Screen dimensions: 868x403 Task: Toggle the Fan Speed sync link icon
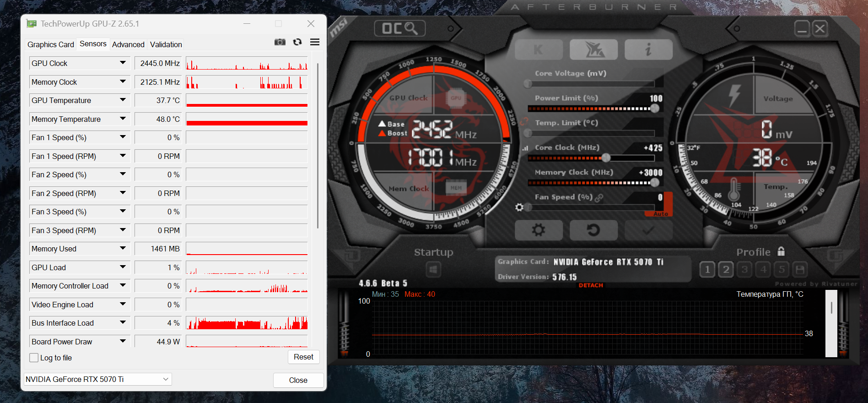click(599, 197)
